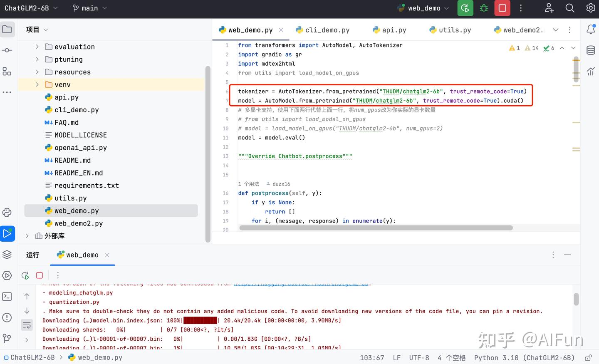Open the Database tool window
The width and height of the screenshot is (599, 364).
click(x=590, y=50)
